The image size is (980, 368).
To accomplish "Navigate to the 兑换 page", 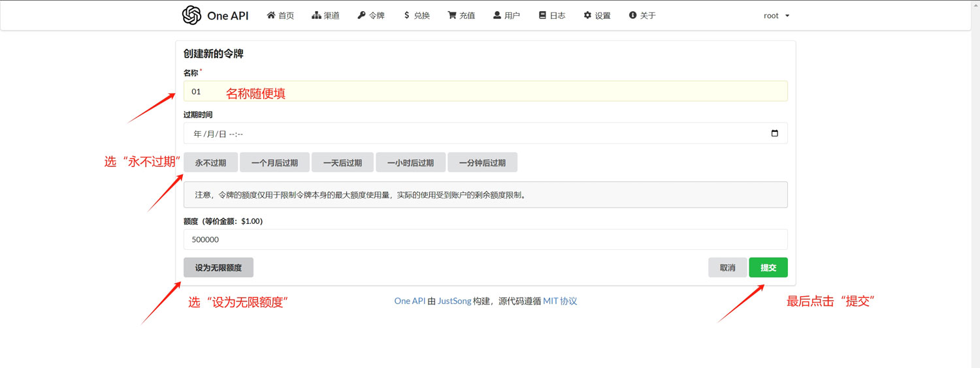I will [x=417, y=15].
